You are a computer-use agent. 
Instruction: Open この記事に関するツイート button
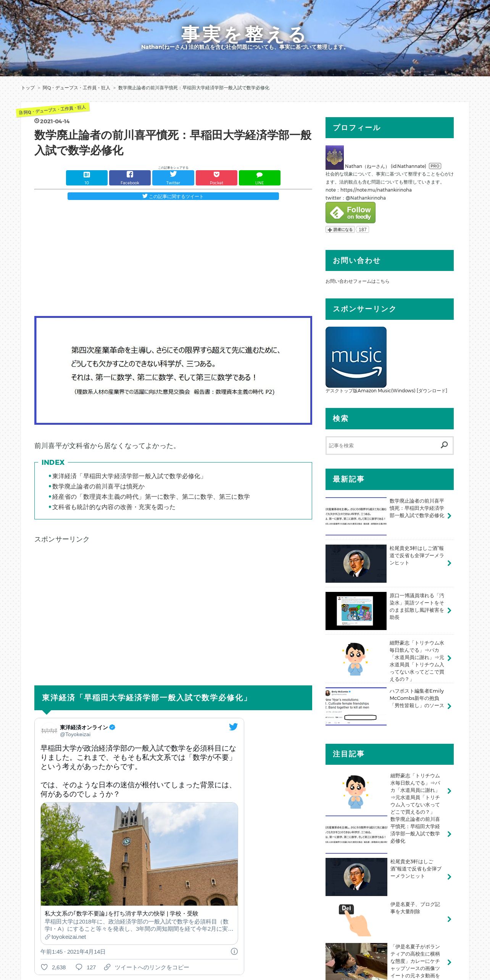pos(173,196)
